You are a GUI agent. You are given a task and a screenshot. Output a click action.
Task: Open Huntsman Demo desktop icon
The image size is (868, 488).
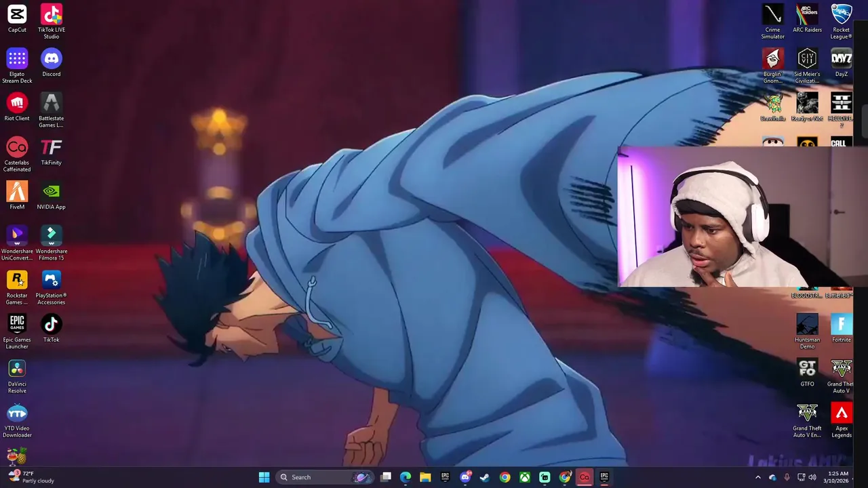click(807, 331)
